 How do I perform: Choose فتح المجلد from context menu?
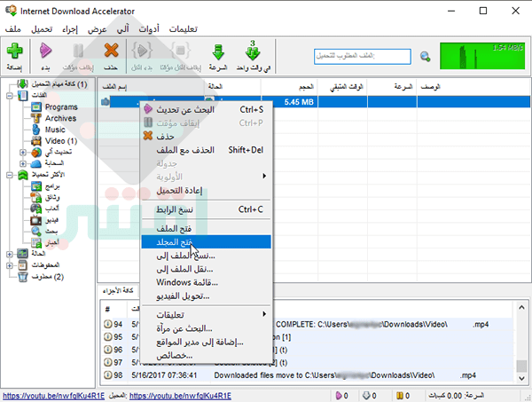207,241
